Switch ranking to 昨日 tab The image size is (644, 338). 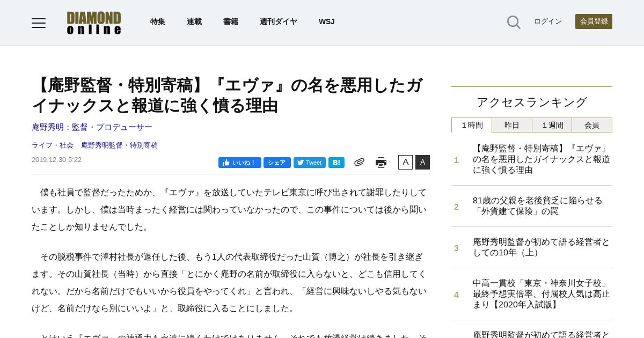click(x=512, y=125)
